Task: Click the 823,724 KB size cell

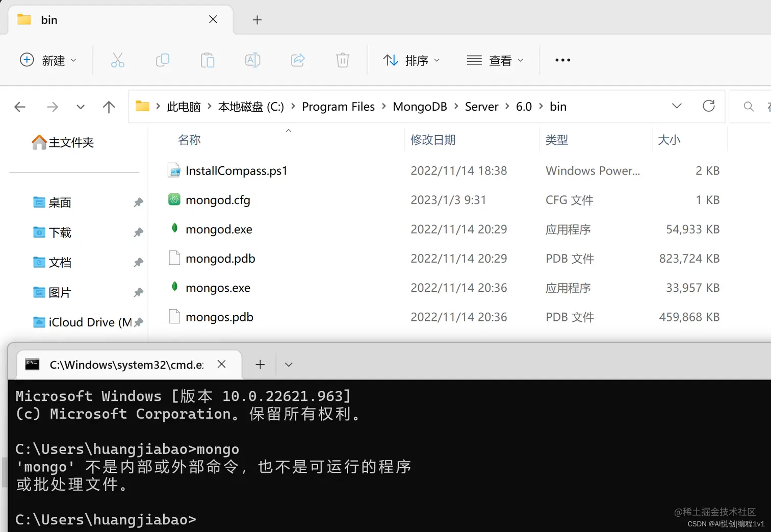Action: 689,258
